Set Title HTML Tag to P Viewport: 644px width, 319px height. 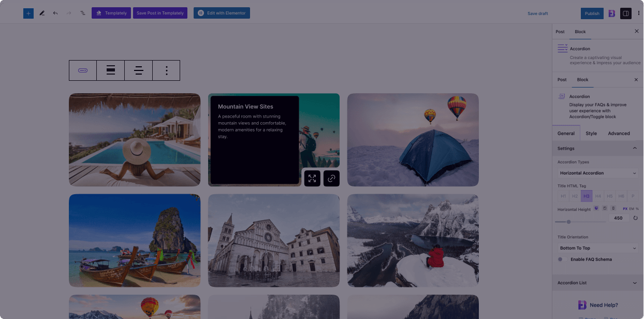633,196
